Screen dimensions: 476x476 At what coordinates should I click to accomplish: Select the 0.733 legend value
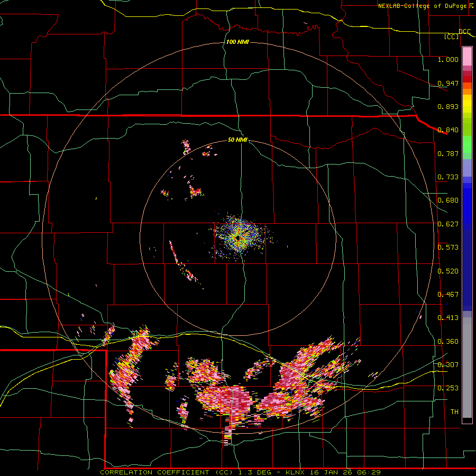448,177
